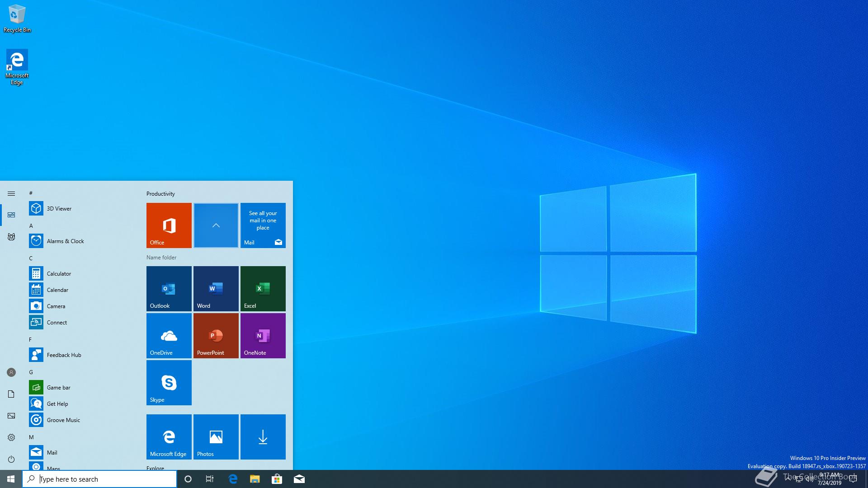
Task: Launch Feedback Hub from the app list
Action: pos(81,355)
